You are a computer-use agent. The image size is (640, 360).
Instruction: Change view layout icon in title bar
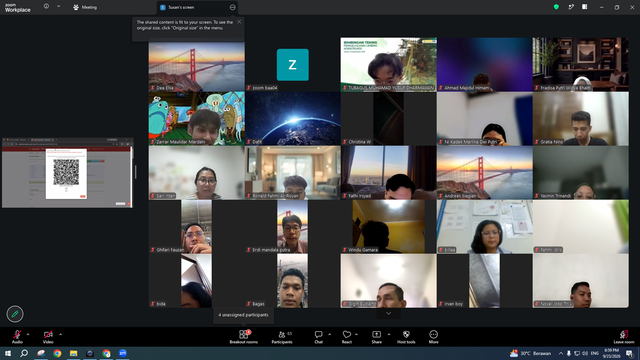[x=584, y=7]
